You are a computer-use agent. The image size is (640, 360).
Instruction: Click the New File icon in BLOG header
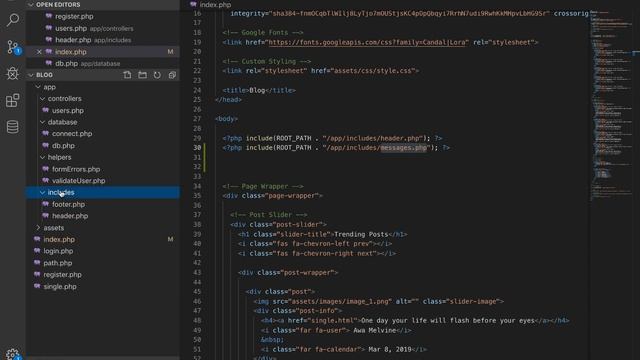(127, 75)
